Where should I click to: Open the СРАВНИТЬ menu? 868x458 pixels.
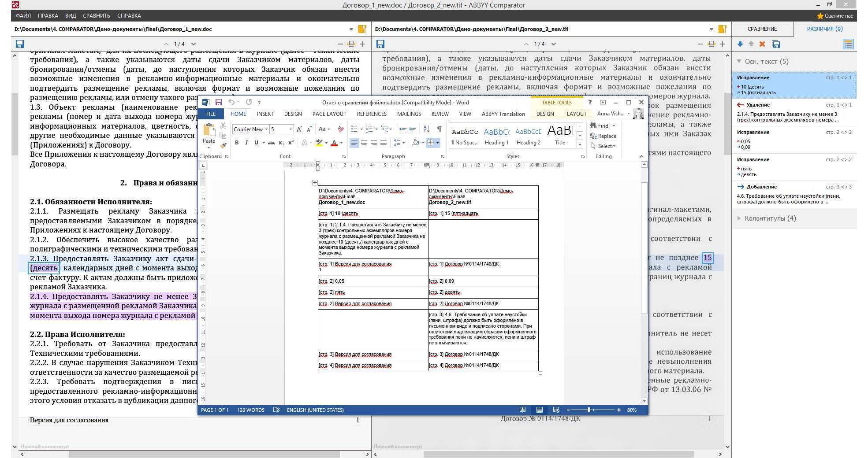(97, 16)
